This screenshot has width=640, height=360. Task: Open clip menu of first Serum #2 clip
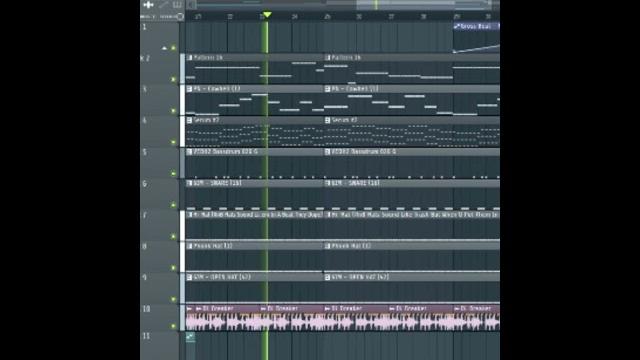(x=189, y=120)
